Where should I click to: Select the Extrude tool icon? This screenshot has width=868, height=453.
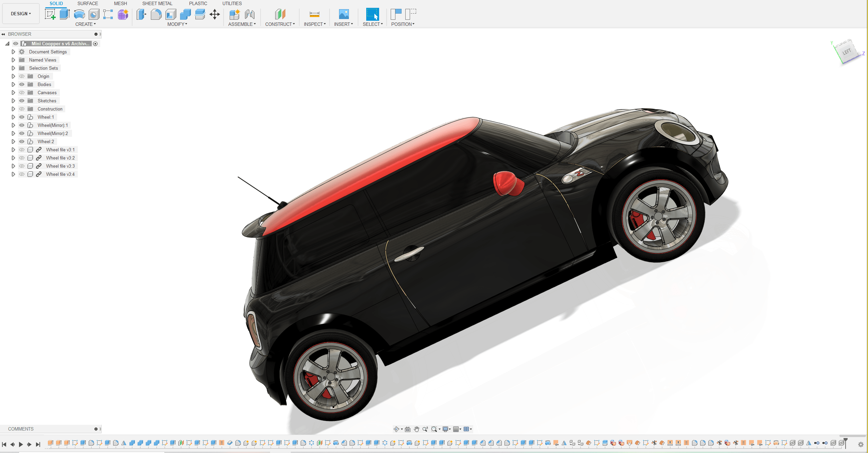pyautogui.click(x=65, y=14)
